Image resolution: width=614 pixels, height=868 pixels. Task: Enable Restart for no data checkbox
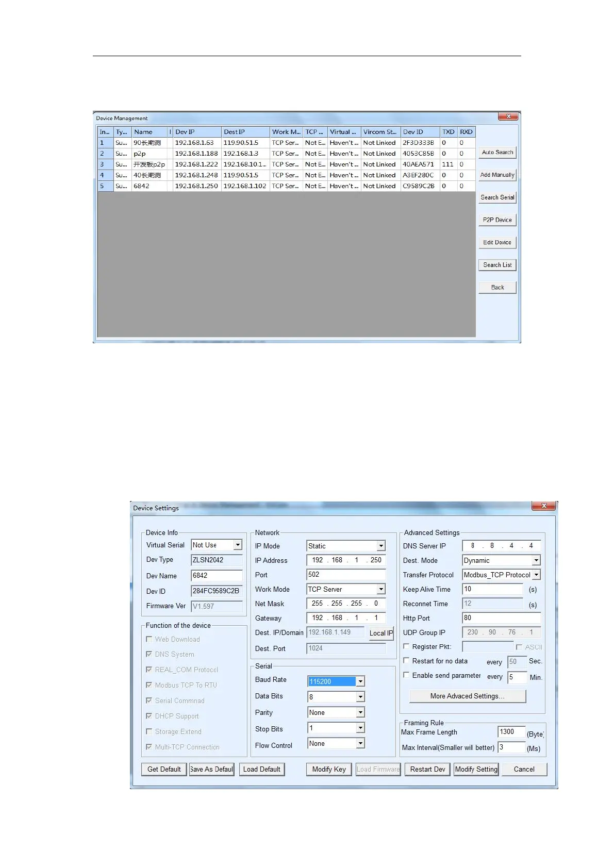click(x=406, y=661)
